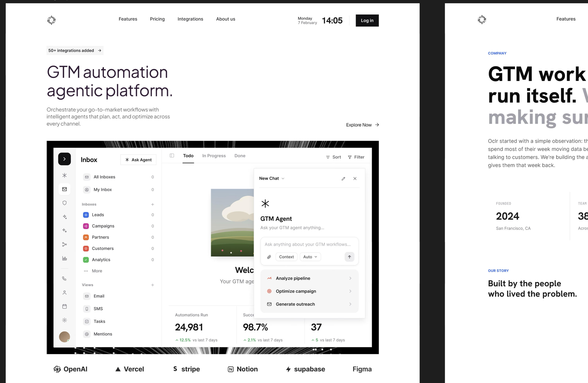The image size is (588, 383).
Task: Click the OpenAI logo
Action: 70,369
